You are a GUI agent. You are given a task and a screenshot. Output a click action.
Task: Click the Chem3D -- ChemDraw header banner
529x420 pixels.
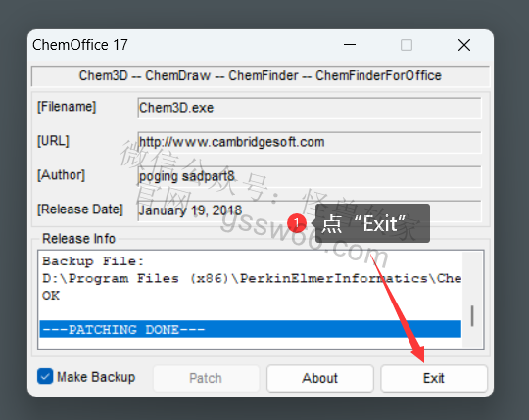261,75
